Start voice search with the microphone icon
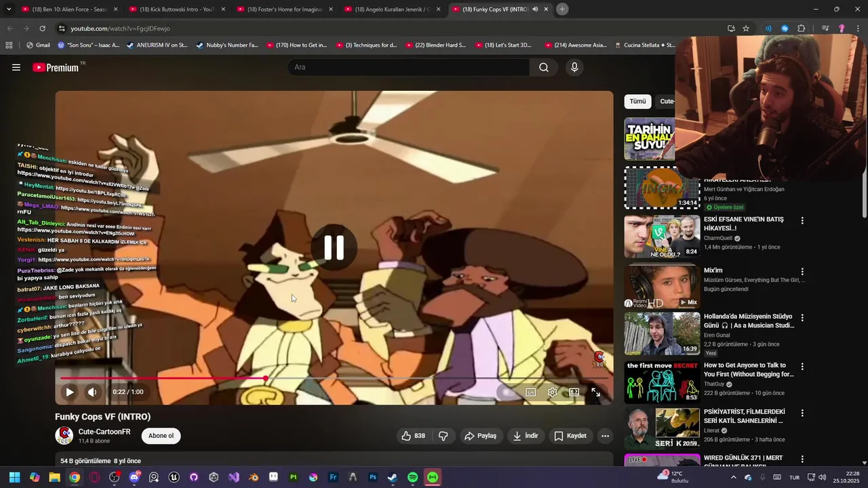 pyautogui.click(x=574, y=67)
